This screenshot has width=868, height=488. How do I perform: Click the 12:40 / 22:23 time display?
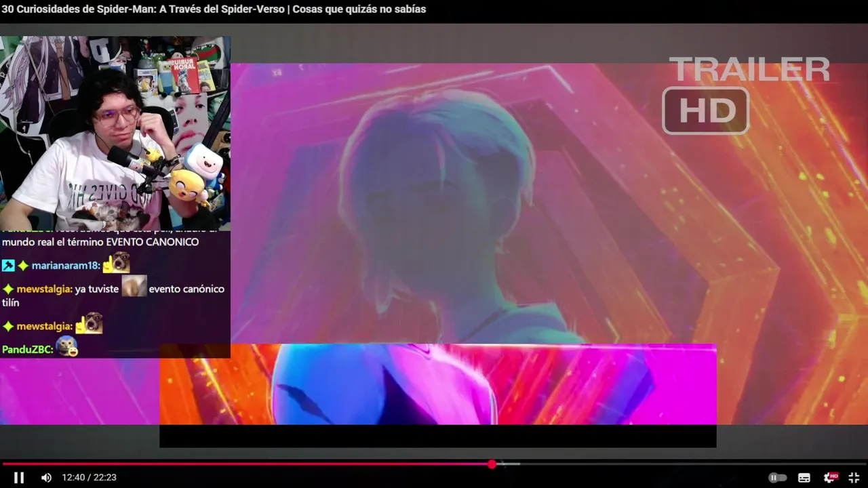[89, 477]
